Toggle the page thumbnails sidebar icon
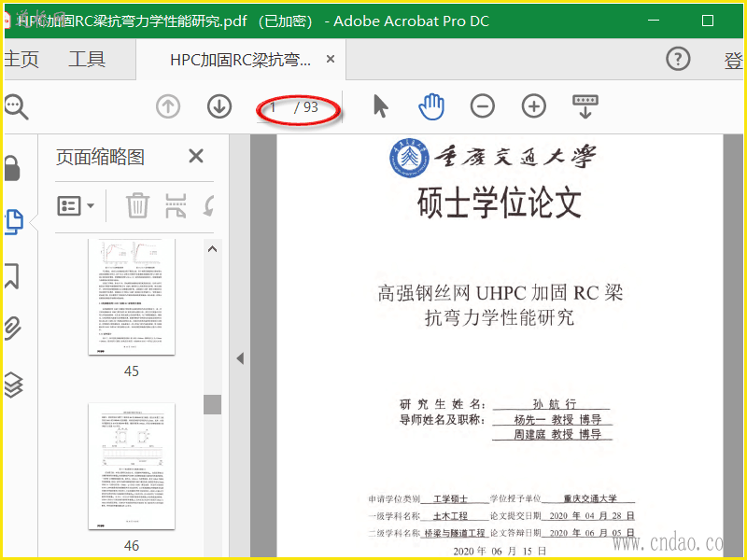The width and height of the screenshot is (747, 560). (x=14, y=222)
